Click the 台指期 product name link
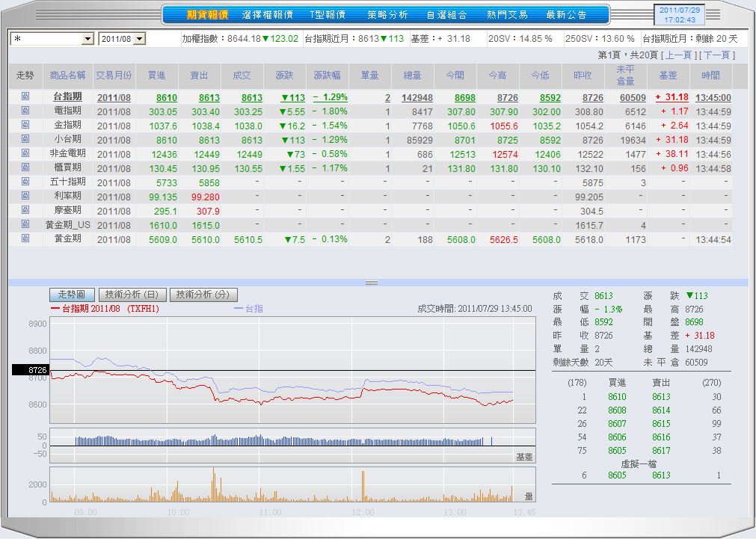The width and height of the screenshot is (756, 539). point(67,97)
